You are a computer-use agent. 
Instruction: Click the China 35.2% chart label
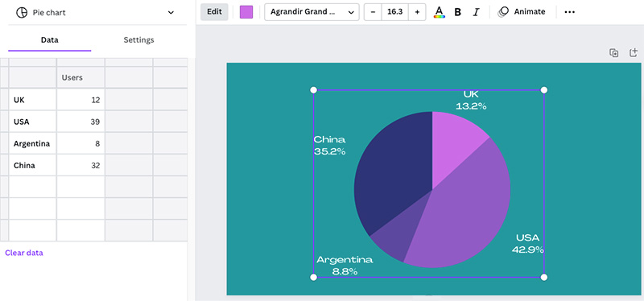click(329, 146)
